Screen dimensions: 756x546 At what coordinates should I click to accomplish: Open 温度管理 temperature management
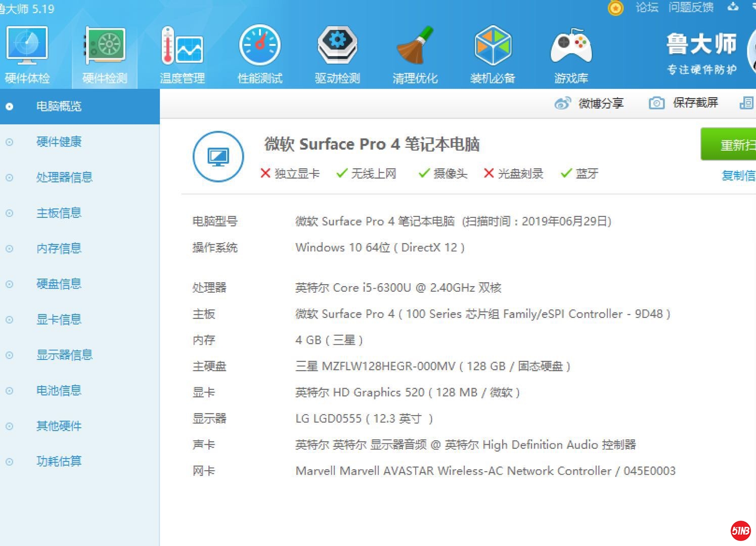pyautogui.click(x=182, y=48)
